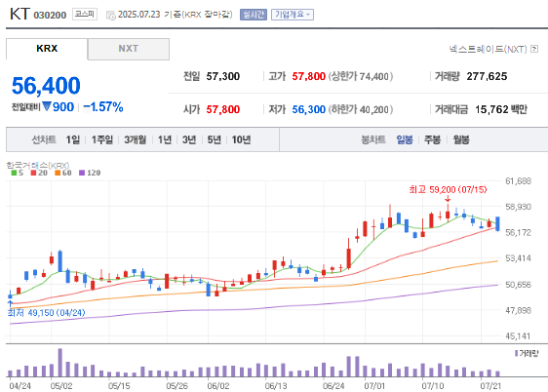548x392 pixels.
Task: Click the 코스피 market badge
Action: (x=85, y=14)
